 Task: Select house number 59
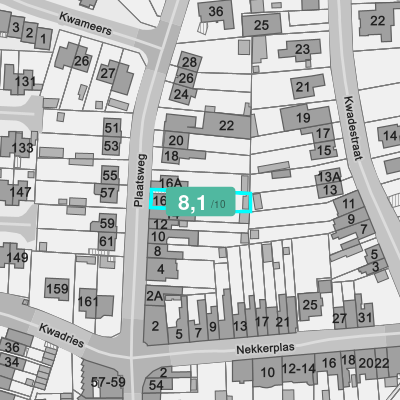point(107,223)
